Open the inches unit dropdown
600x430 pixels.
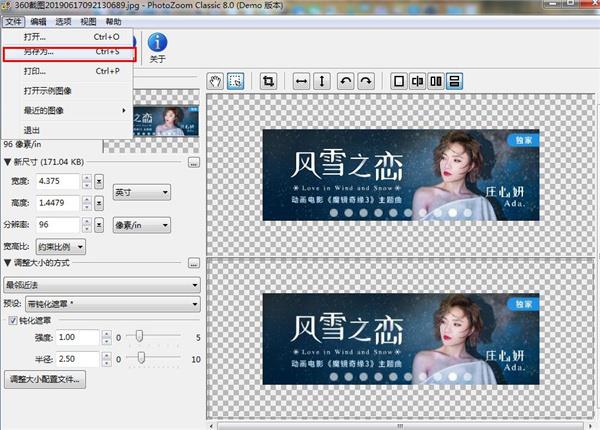pos(142,192)
